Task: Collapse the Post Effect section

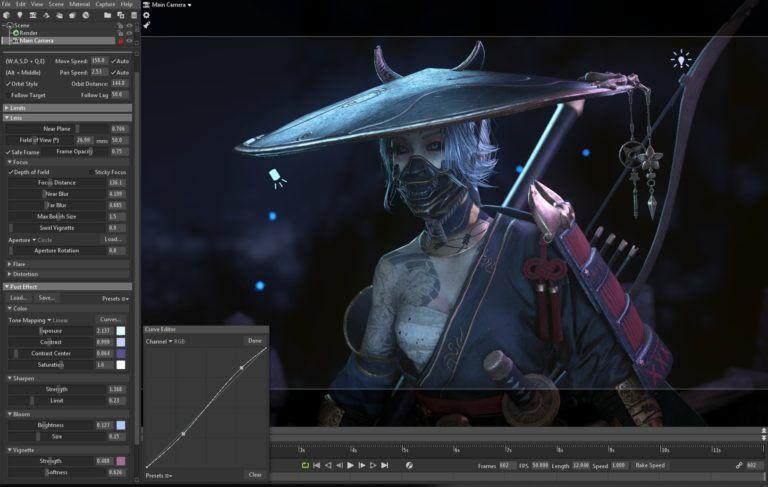Action: pyautogui.click(x=68, y=287)
